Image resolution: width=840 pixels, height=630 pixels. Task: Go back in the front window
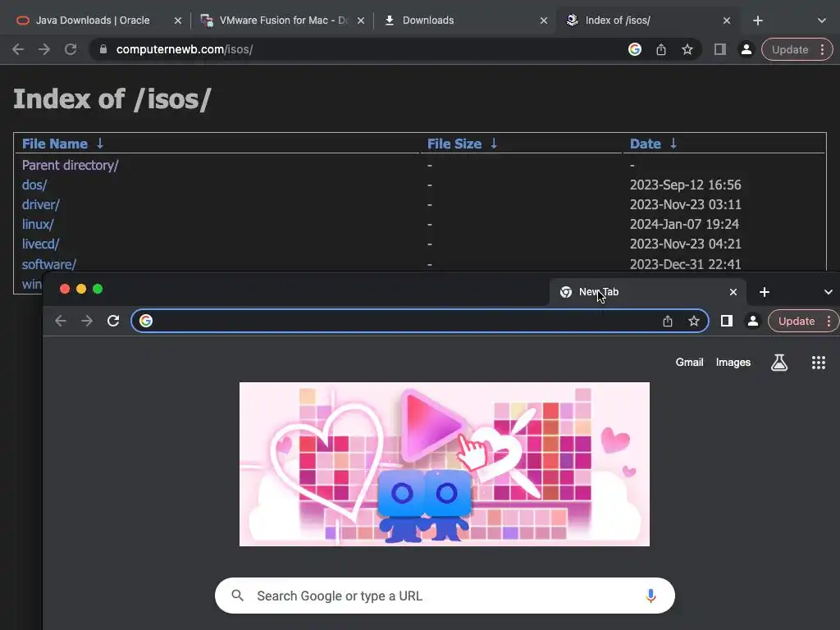61,321
